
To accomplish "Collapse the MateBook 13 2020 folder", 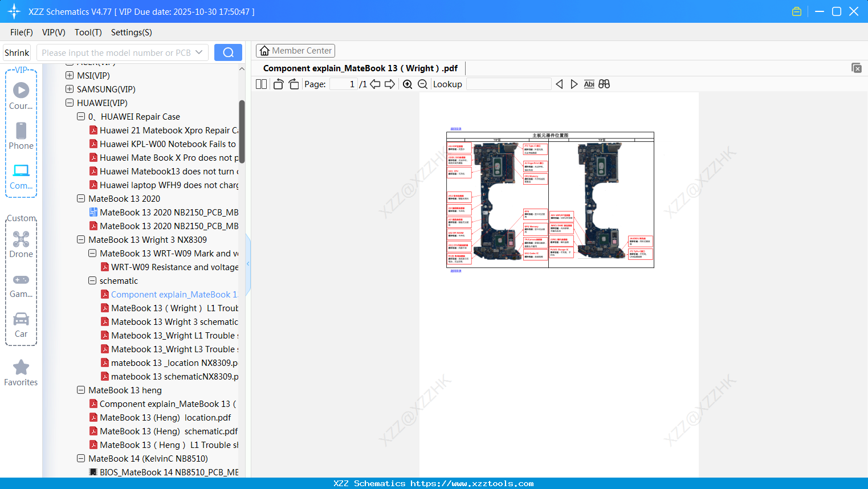I will (x=81, y=198).
